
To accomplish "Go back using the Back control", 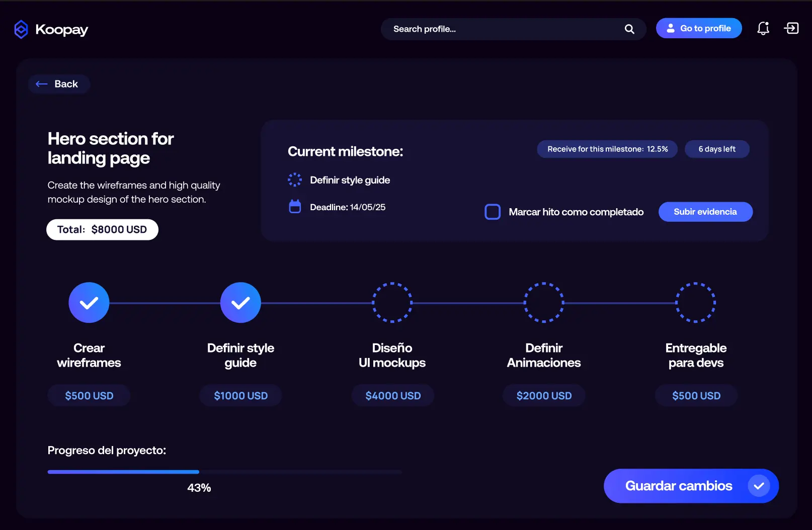I will point(59,83).
